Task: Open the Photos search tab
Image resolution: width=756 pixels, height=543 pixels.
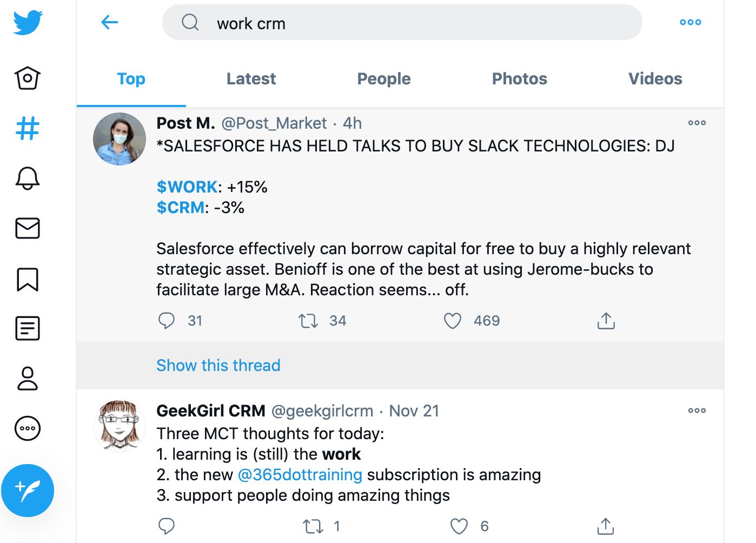Action: tap(520, 79)
